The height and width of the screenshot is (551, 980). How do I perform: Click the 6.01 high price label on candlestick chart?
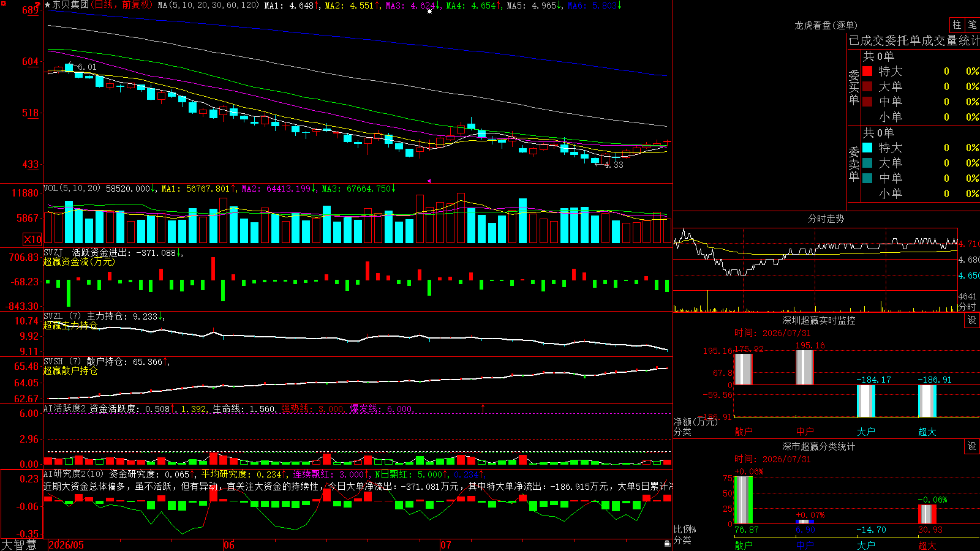(x=86, y=67)
